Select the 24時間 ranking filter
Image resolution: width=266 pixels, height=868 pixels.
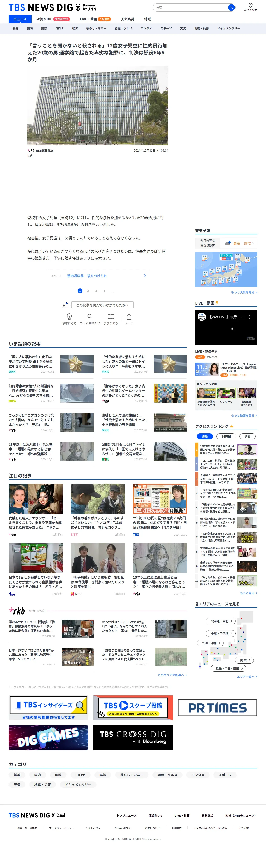point(226,436)
